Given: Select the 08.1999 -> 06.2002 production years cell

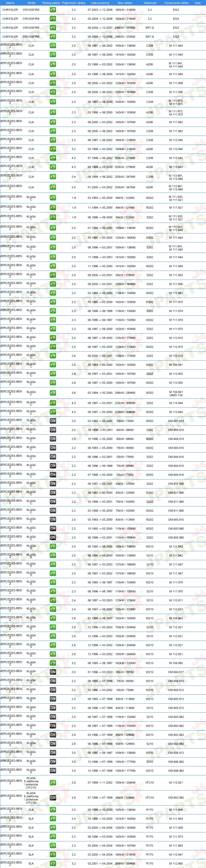Looking at the screenshot, I should (100, 176).
